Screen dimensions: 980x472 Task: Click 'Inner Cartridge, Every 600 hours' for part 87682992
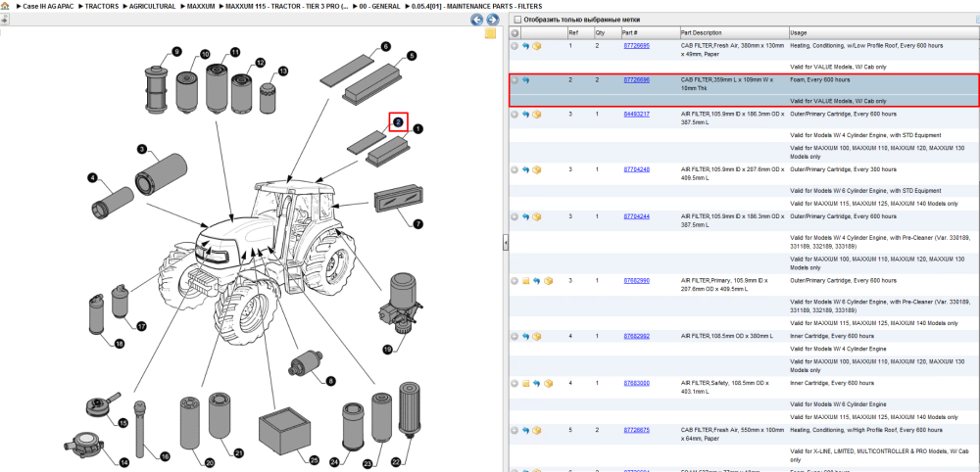tap(832, 336)
